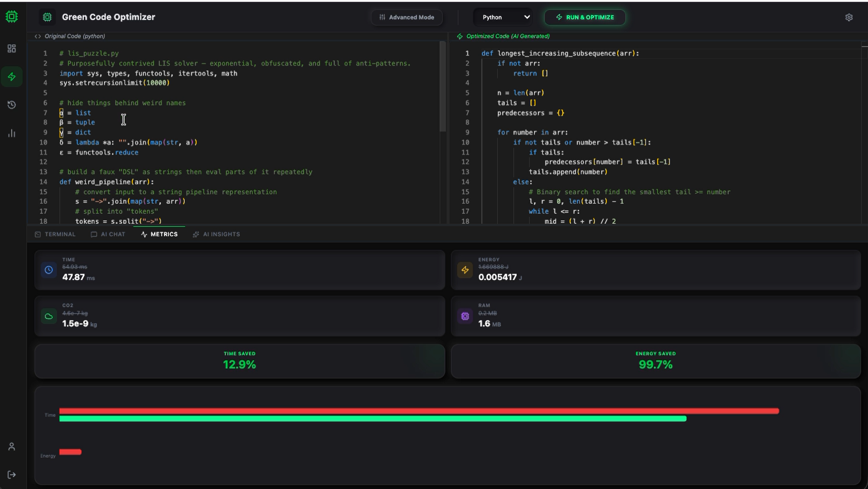Viewport: 868px width, 489px height.
Task: Click the original code editor scrollbar
Action: pos(443,87)
